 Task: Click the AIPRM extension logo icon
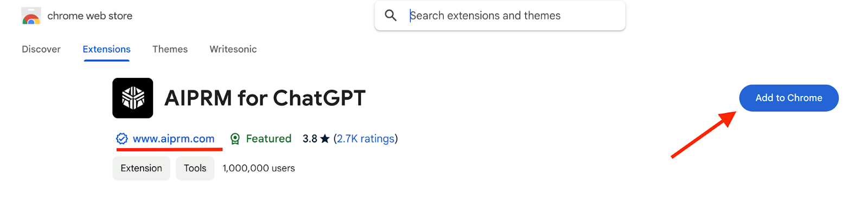pos(133,98)
